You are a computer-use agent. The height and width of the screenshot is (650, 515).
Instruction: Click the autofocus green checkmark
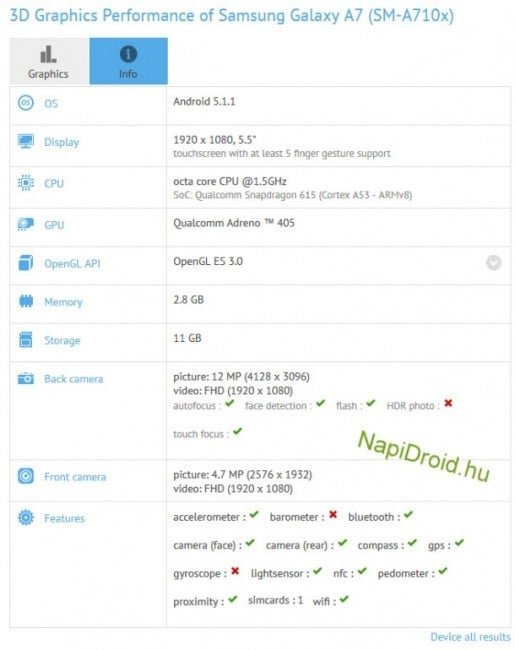230,403
